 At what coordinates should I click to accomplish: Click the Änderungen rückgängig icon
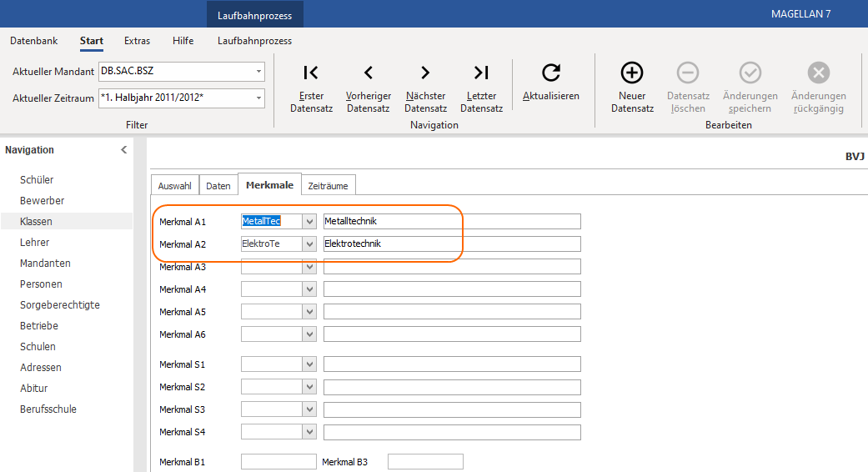818,73
